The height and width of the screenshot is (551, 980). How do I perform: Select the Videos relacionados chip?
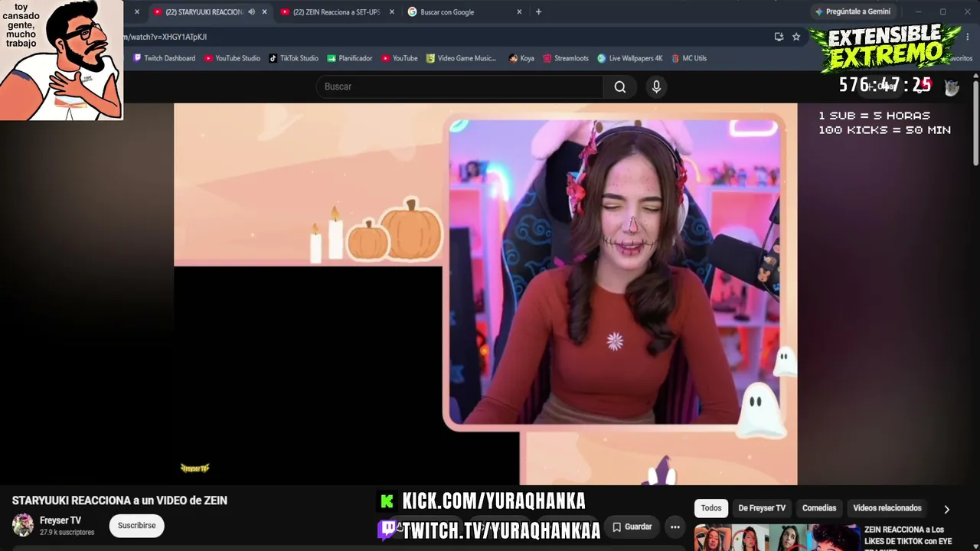point(887,508)
